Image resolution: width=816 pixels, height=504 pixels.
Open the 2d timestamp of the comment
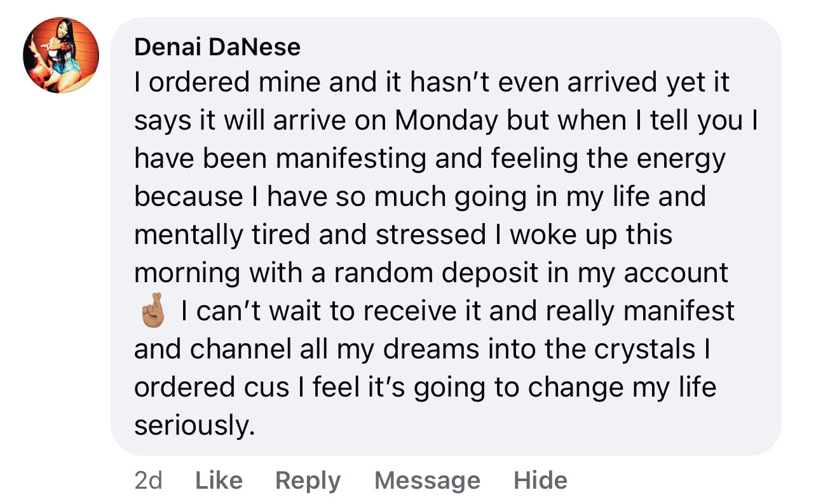click(x=148, y=480)
